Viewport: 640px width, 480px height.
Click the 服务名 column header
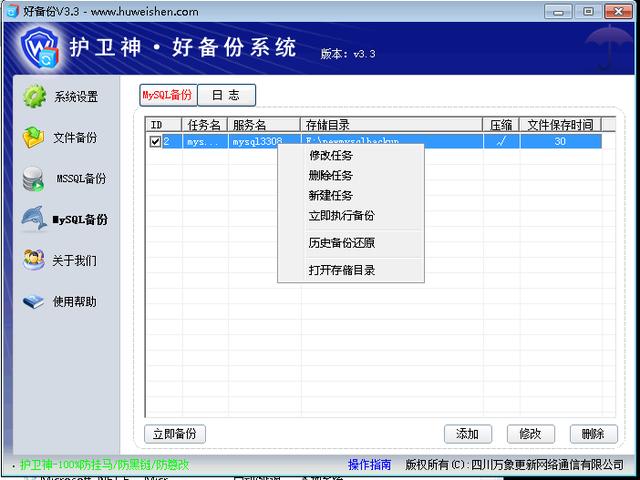(x=264, y=125)
